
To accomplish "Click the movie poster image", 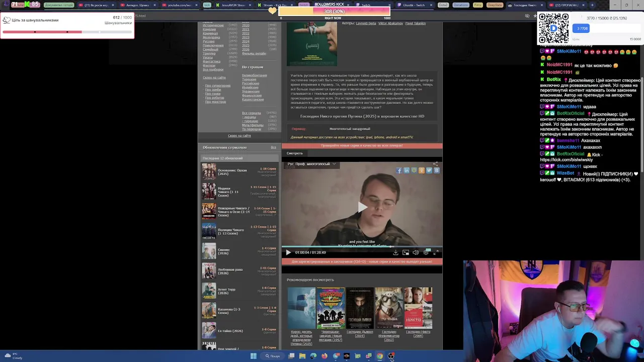I will tap(312, 44).
